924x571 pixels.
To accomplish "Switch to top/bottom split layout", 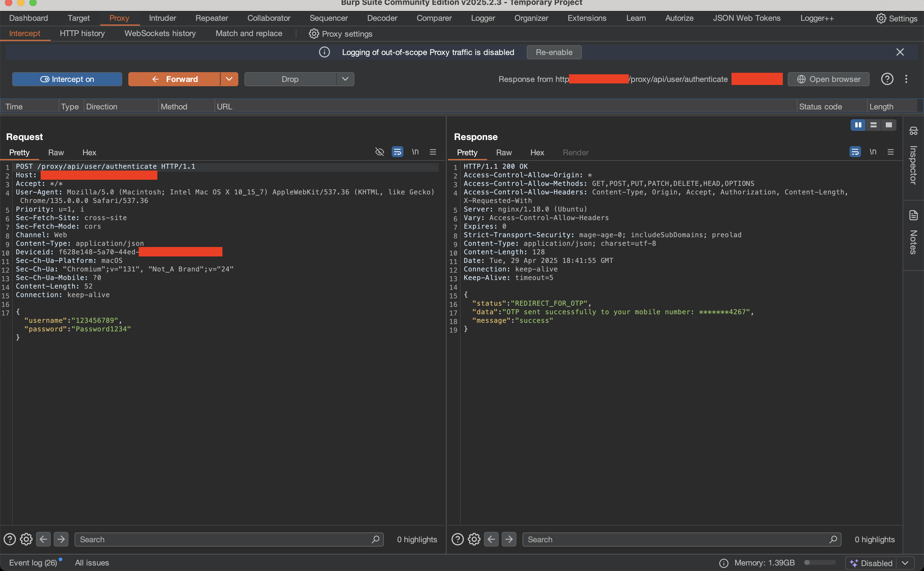I will [x=873, y=125].
